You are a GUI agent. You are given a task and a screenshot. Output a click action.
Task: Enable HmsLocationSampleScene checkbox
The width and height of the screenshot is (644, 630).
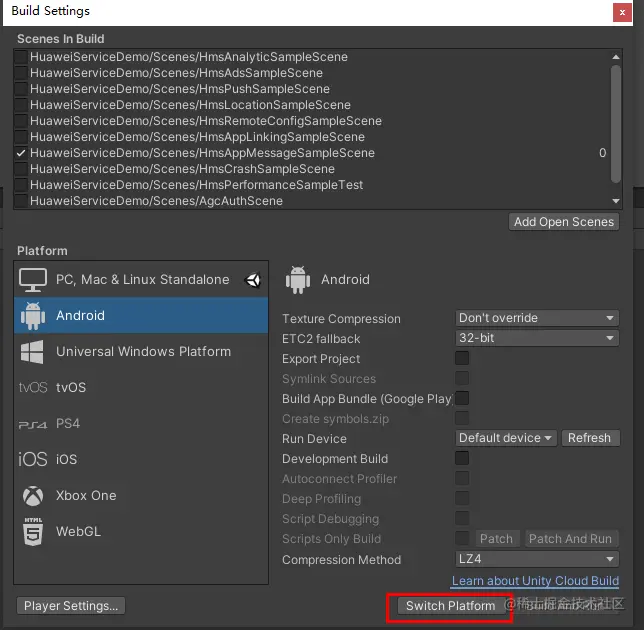[21, 105]
